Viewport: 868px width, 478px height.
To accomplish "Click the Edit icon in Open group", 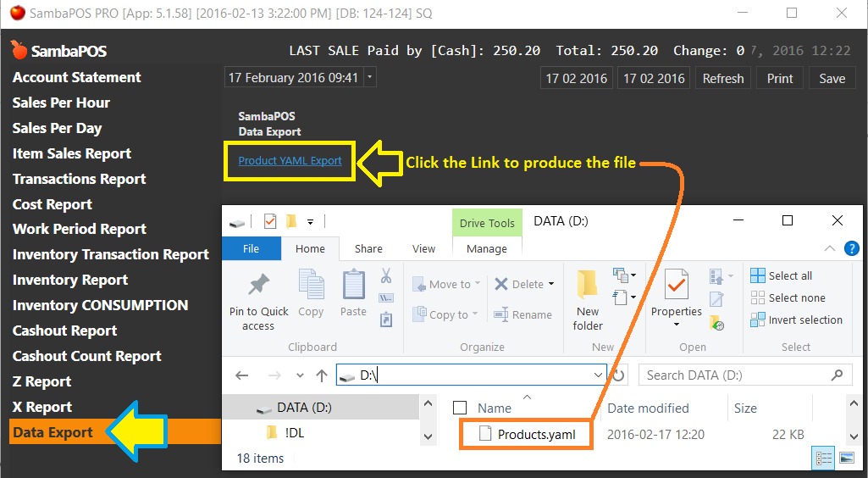I will tap(717, 298).
